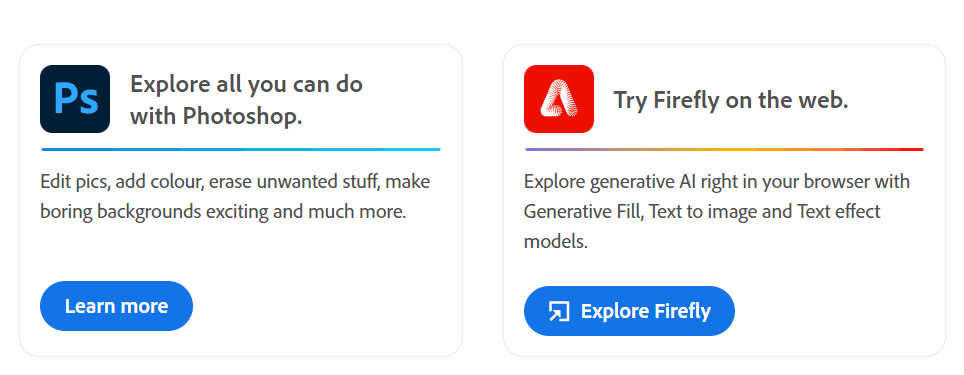Click the word "models." in Firefly description
This screenshot has height=375, width=964.
pyautogui.click(x=556, y=242)
